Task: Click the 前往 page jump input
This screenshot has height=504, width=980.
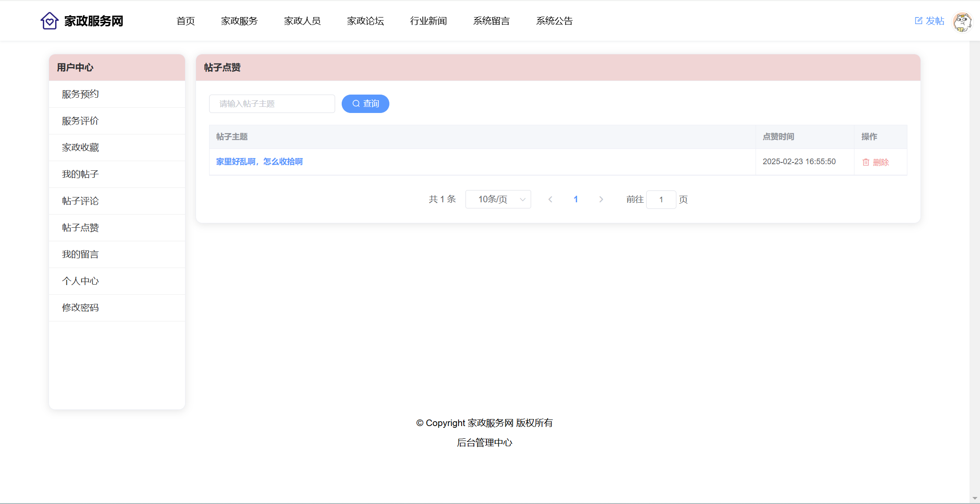Action: point(661,200)
